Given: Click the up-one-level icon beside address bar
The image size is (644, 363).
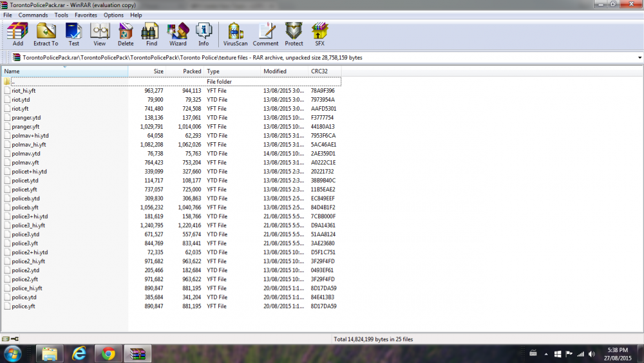Looking at the screenshot, I should click(x=17, y=57).
